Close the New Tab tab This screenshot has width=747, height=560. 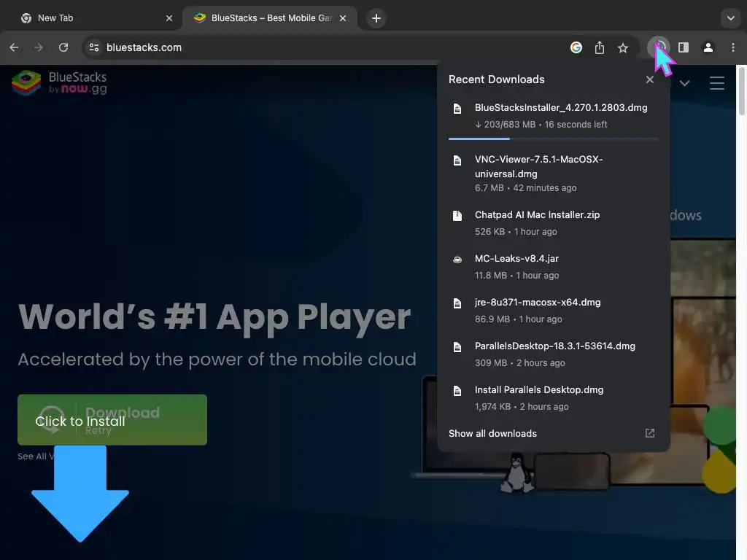tap(169, 18)
